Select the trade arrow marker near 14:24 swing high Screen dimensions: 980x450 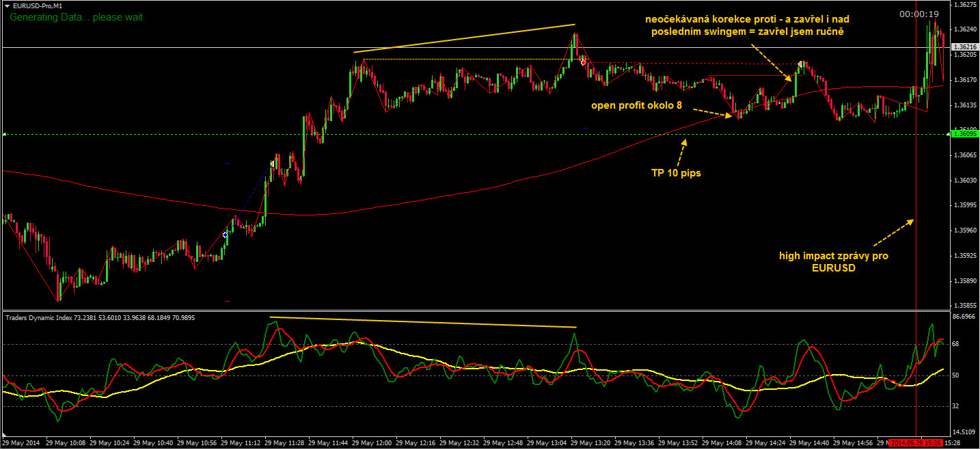(x=800, y=64)
